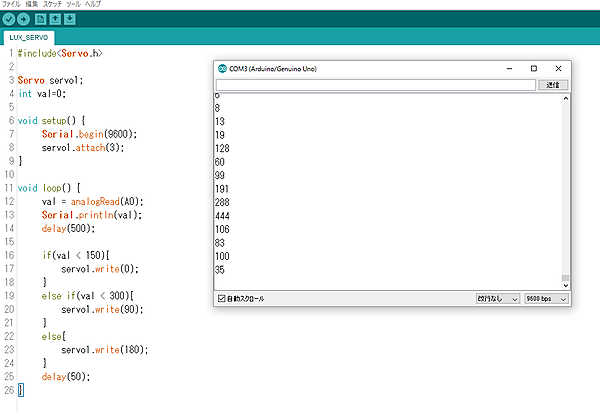Create a new sketch with New icon

pos(40,19)
